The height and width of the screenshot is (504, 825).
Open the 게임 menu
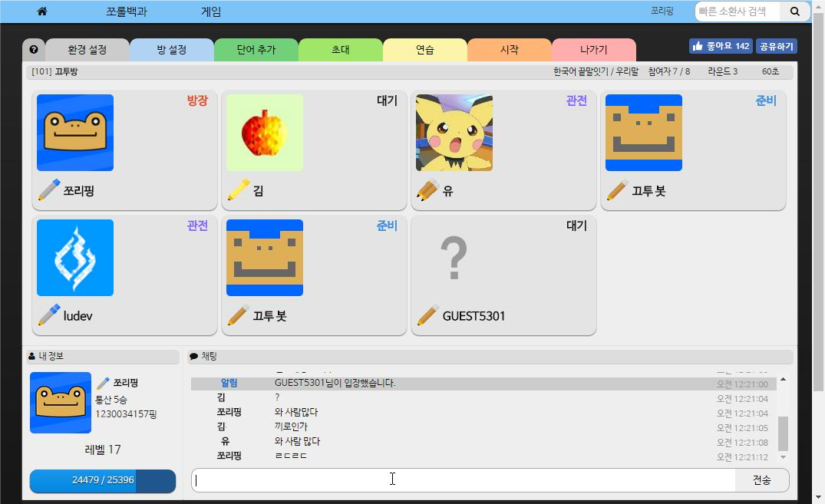tap(211, 12)
